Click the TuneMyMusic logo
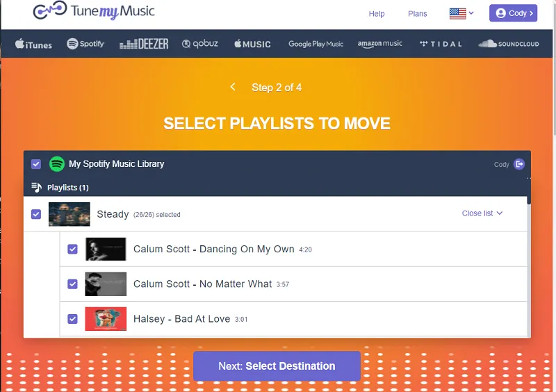Viewport: 556px width, 392px height. [94, 10]
